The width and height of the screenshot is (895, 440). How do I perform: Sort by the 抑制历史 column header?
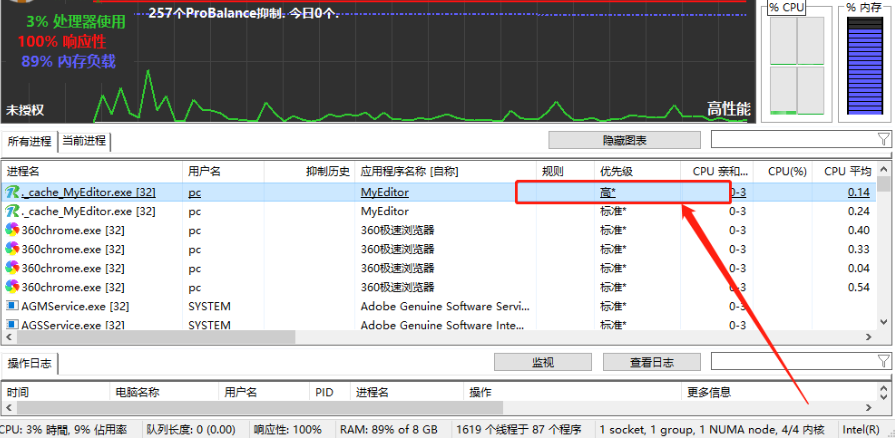tap(309, 171)
